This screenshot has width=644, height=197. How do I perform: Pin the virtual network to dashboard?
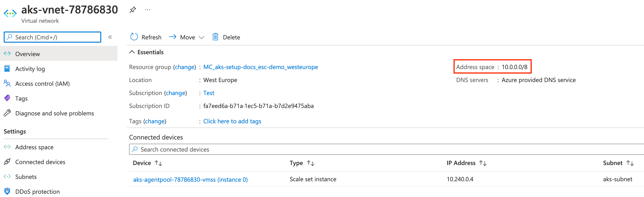(x=133, y=10)
